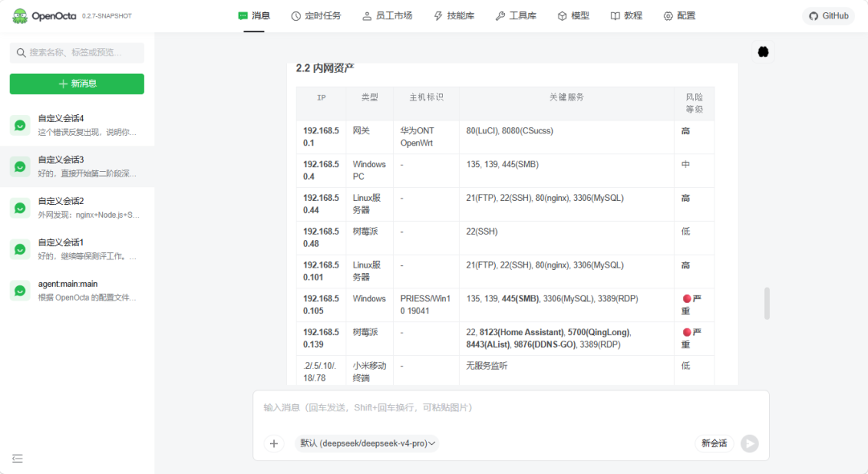The image size is (868, 474).
Task: Open the deepseek-v4-pro model dropdown
Action: [x=367, y=443]
